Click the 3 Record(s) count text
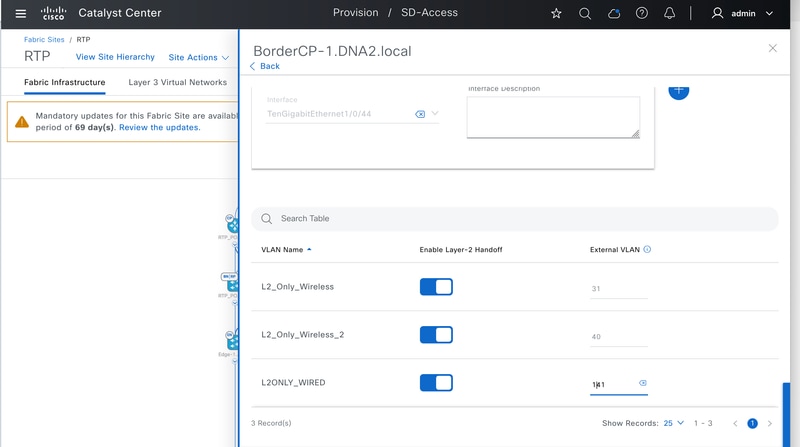The height and width of the screenshot is (447, 800). [x=271, y=423]
